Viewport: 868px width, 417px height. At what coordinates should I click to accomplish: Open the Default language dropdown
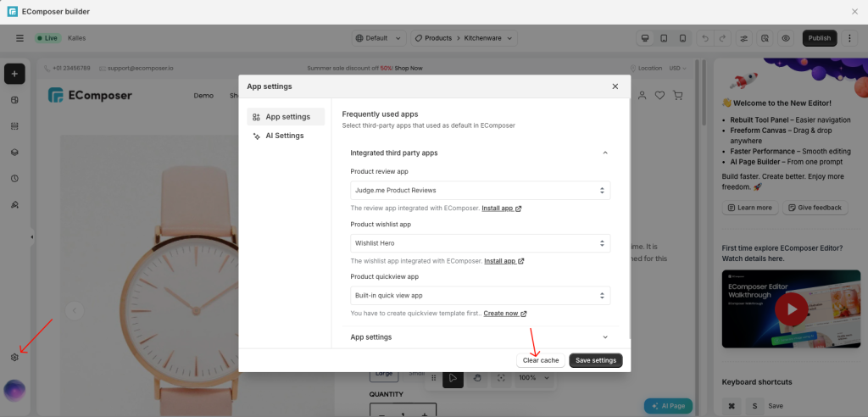tap(379, 38)
